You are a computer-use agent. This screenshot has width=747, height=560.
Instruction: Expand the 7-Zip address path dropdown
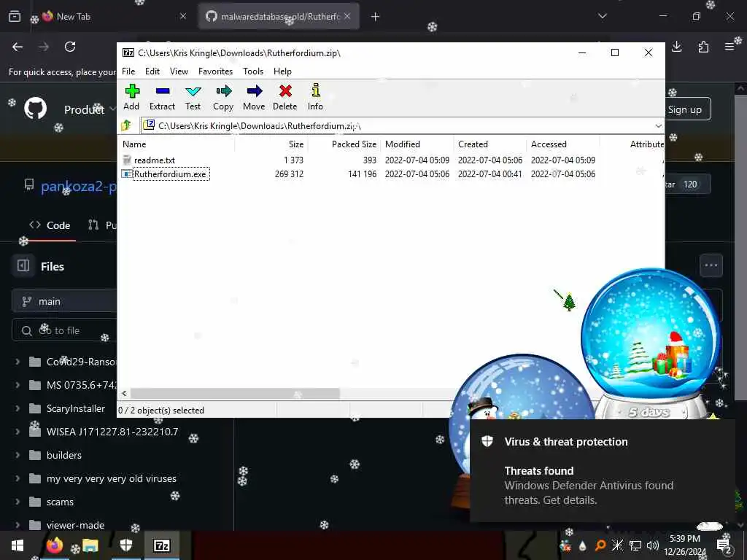point(659,125)
